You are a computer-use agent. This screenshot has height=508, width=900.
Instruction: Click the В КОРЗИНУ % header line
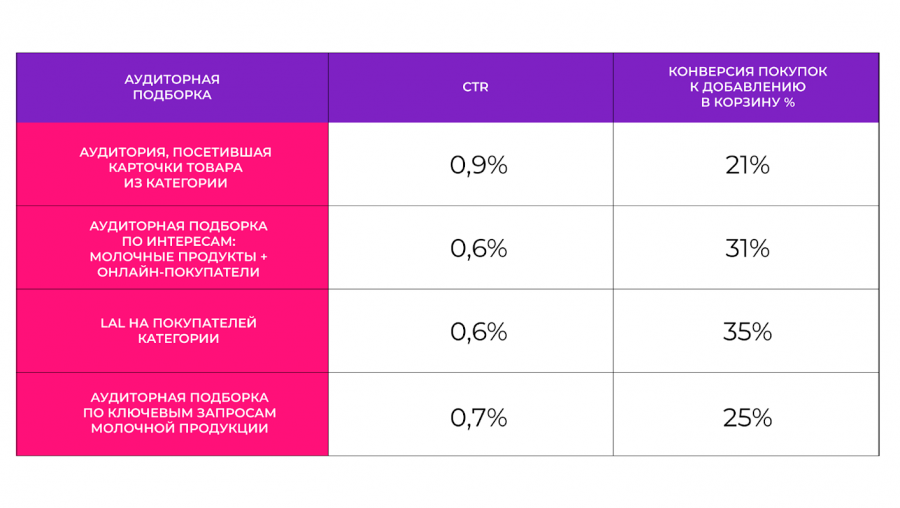[747, 103]
